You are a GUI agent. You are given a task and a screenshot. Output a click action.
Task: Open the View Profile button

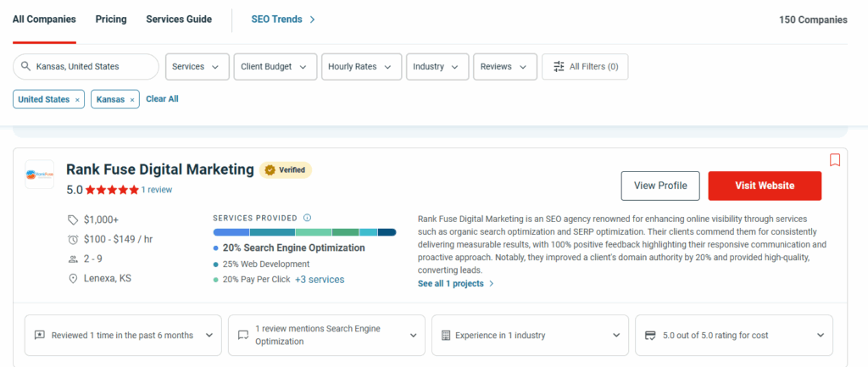[x=660, y=186]
